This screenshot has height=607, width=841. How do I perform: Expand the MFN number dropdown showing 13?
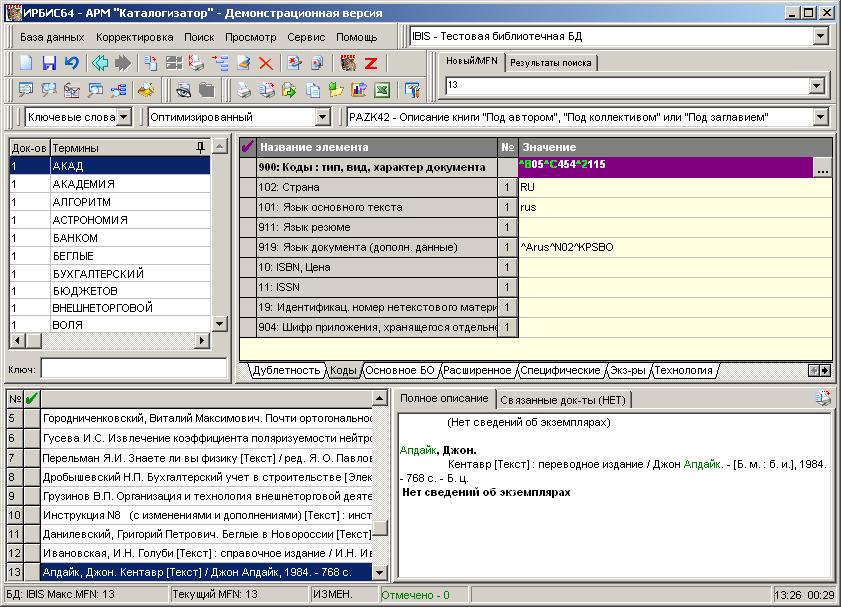816,85
